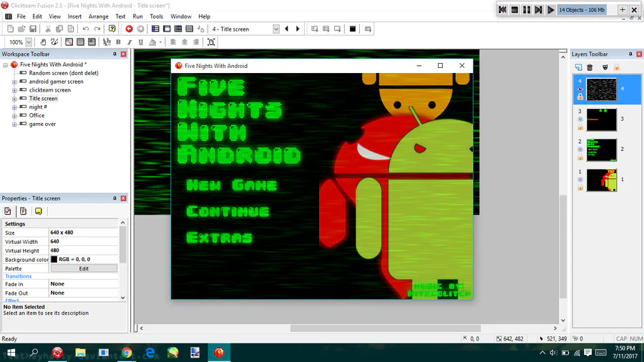Click the Redo arrow icon

(x=97, y=29)
